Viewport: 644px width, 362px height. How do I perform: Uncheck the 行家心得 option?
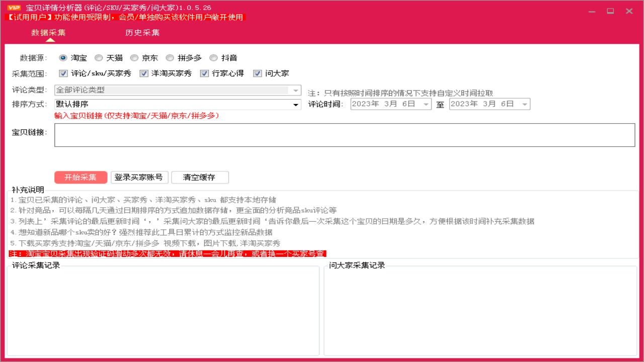point(204,73)
